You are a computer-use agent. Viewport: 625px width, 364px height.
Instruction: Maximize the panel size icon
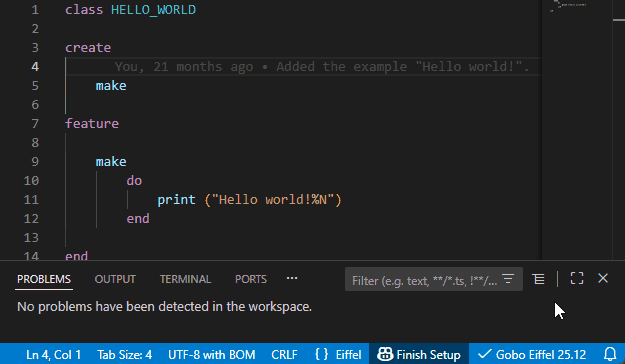pos(577,278)
